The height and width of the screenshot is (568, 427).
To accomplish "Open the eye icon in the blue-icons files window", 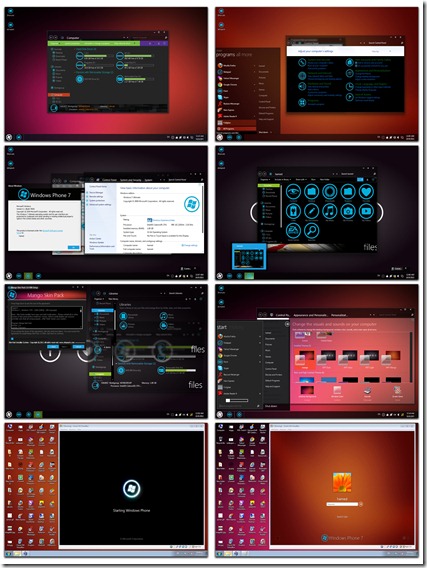I will (x=293, y=192).
